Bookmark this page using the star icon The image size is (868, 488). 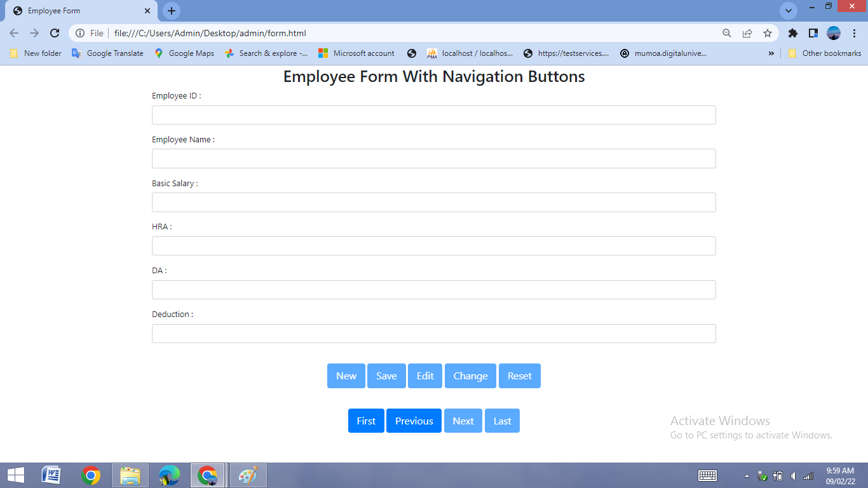tap(768, 33)
